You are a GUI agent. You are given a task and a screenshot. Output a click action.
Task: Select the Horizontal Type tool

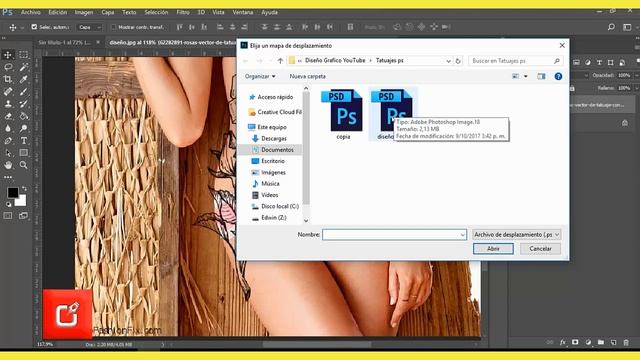24,141
